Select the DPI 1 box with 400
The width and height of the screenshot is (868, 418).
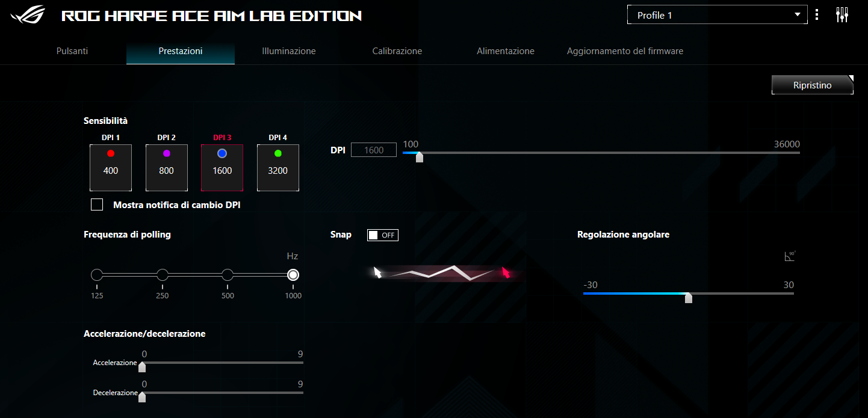[111, 168]
